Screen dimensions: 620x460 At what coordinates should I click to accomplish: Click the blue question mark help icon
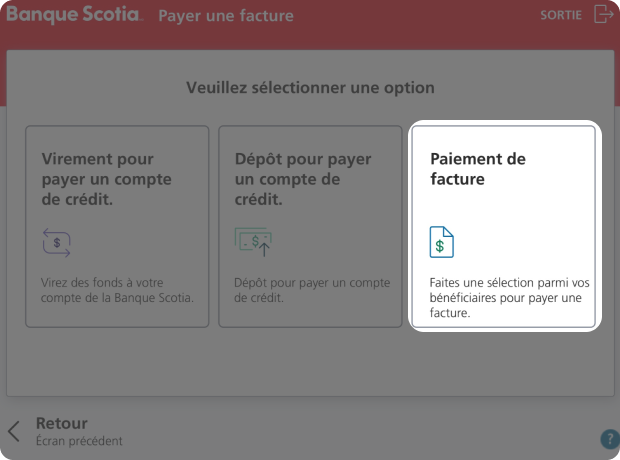pos(610,439)
